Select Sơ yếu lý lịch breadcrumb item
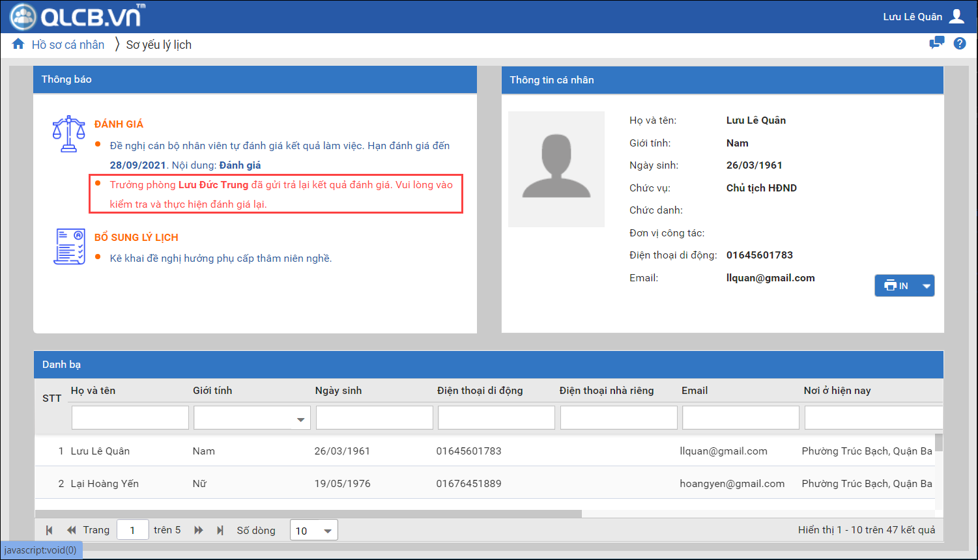This screenshot has width=978, height=560. click(x=158, y=45)
